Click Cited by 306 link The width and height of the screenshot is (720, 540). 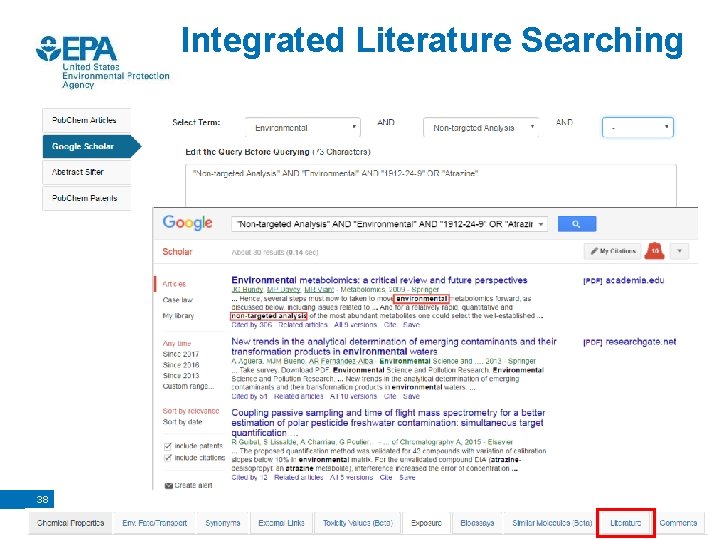pyautogui.click(x=252, y=325)
